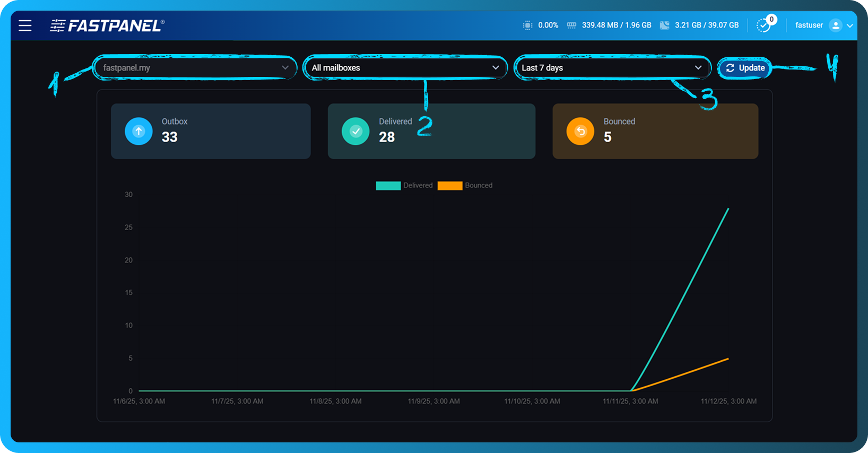Click the Update button
Image resolution: width=868 pixels, height=453 pixels.
(x=745, y=68)
